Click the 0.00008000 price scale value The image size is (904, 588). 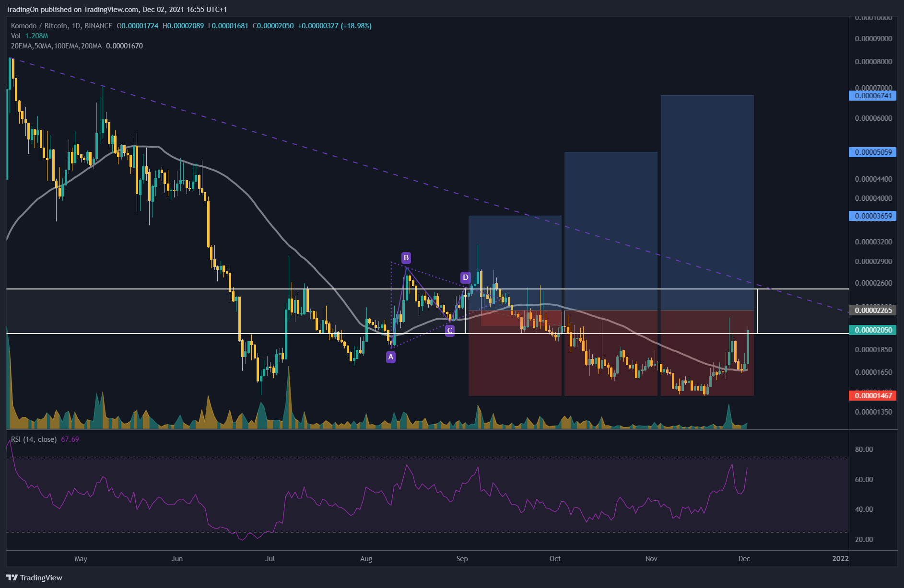pyautogui.click(x=874, y=62)
